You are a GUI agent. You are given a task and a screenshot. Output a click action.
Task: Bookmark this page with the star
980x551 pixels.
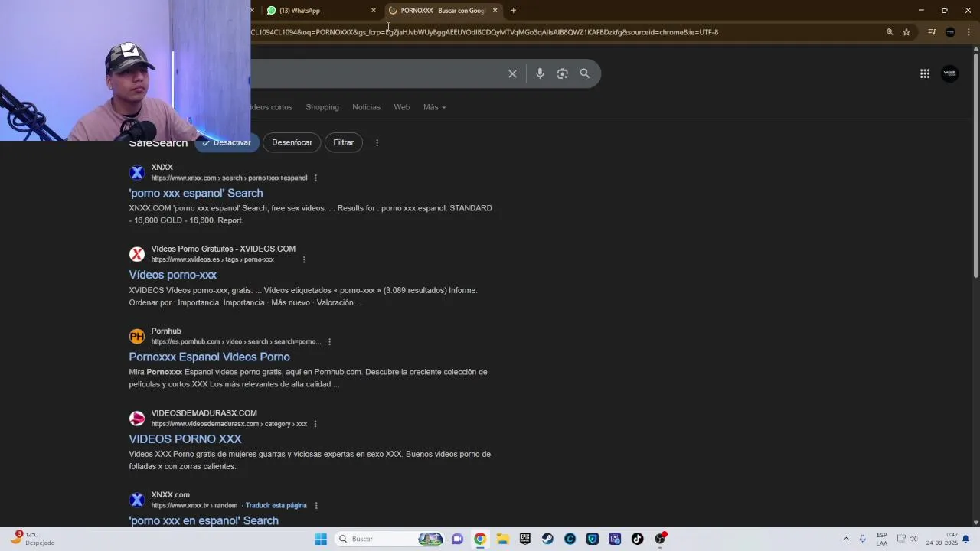click(906, 32)
